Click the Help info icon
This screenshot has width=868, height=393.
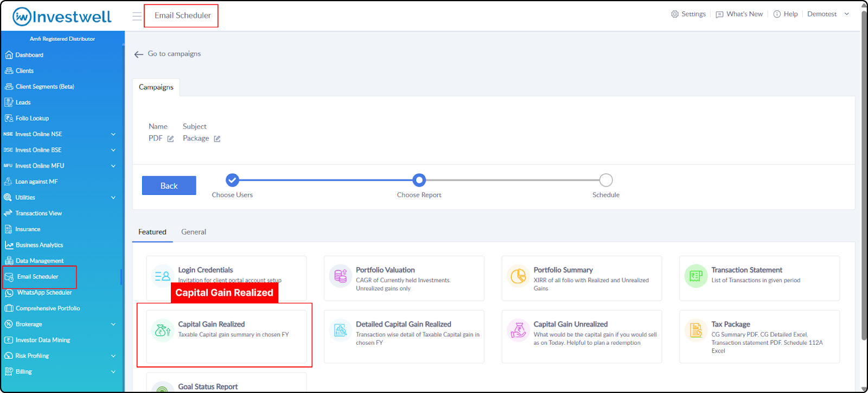click(x=777, y=14)
